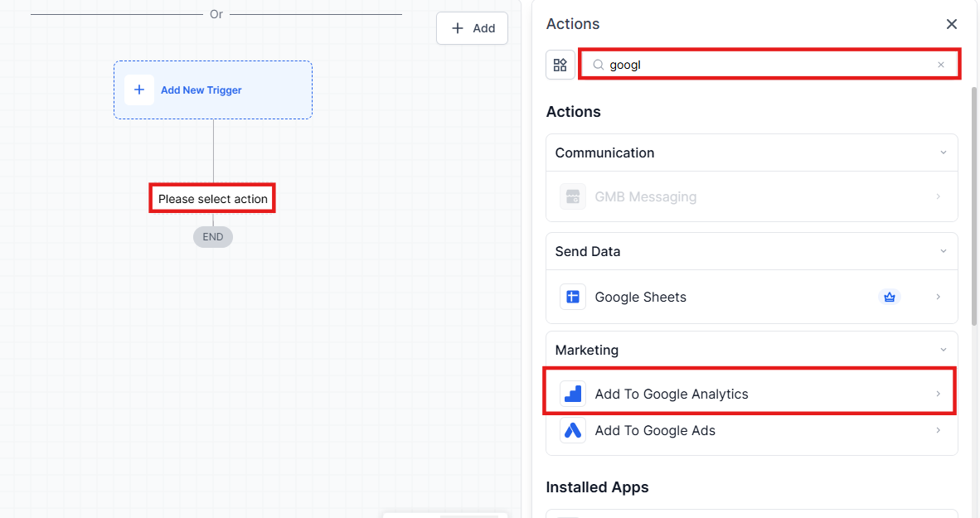Click the Installed Apps heading
Viewport: 980px width, 518px height.
(597, 487)
